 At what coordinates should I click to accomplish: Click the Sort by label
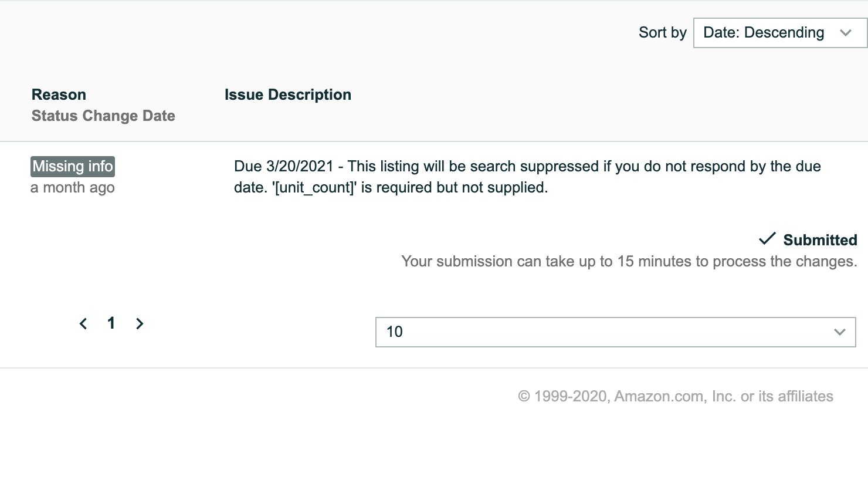coord(662,33)
